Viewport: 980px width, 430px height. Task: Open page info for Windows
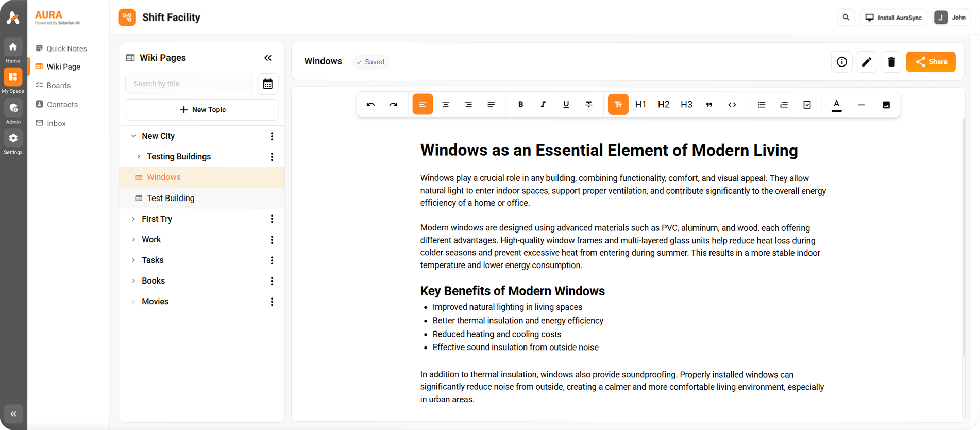click(x=841, y=62)
